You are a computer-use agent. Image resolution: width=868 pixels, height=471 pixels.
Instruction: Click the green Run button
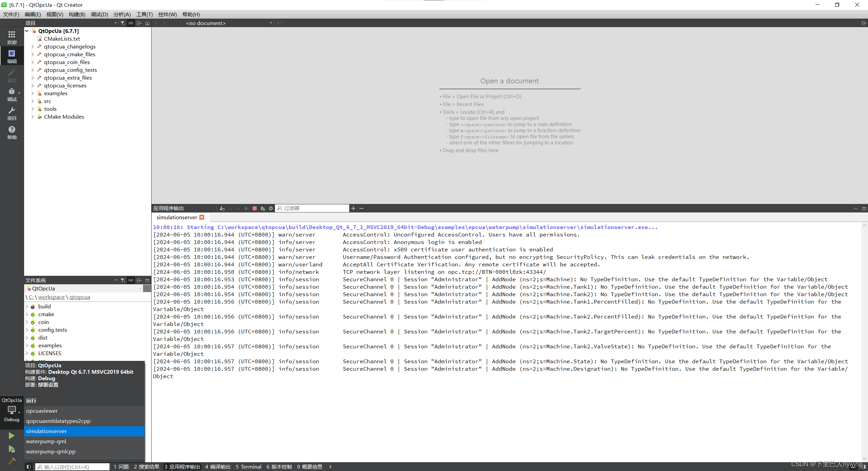pos(12,436)
